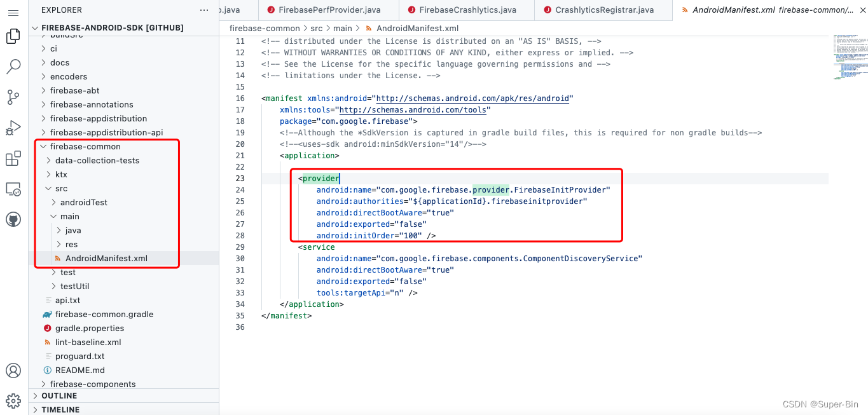Switch to FirebasePerfProvider.java tab
The image size is (868, 415).
tap(329, 10)
